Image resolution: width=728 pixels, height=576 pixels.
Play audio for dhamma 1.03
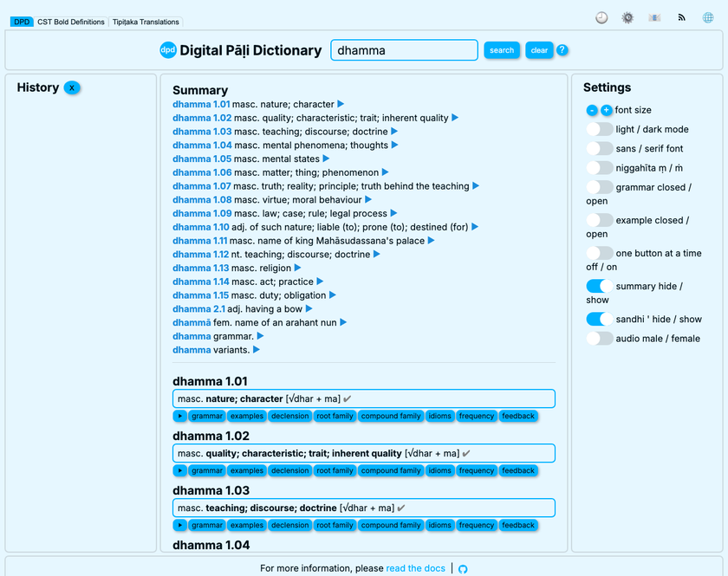point(179,525)
